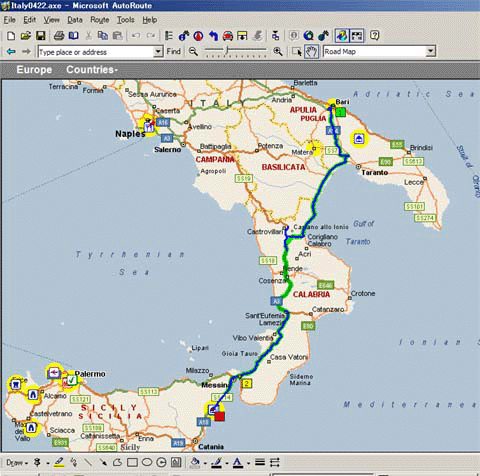Select the rectangle drawing tool

pyautogui.click(x=132, y=462)
